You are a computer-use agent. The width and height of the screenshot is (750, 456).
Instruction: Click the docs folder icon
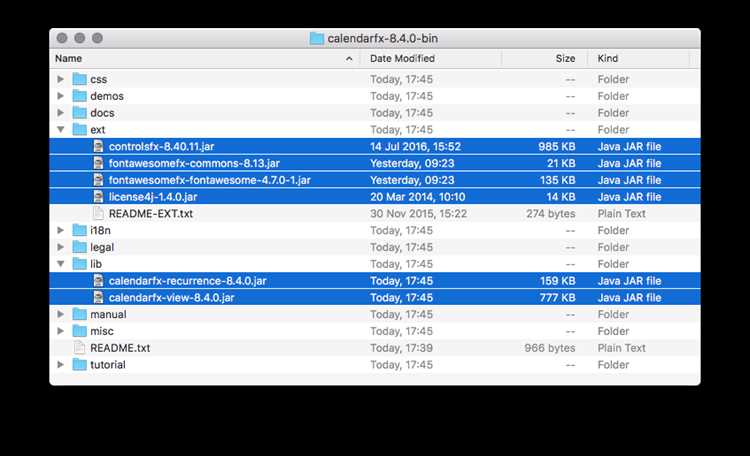pyautogui.click(x=79, y=112)
